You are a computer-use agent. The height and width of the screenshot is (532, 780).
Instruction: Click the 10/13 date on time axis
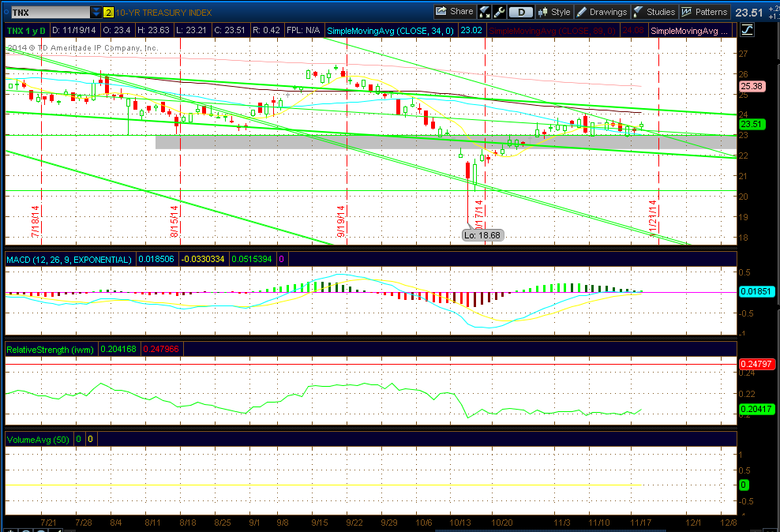(x=460, y=523)
